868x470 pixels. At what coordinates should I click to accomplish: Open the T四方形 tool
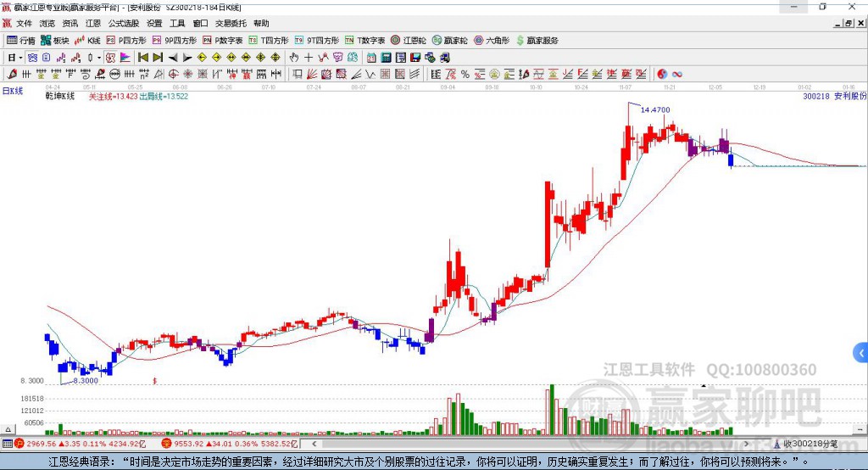point(269,41)
